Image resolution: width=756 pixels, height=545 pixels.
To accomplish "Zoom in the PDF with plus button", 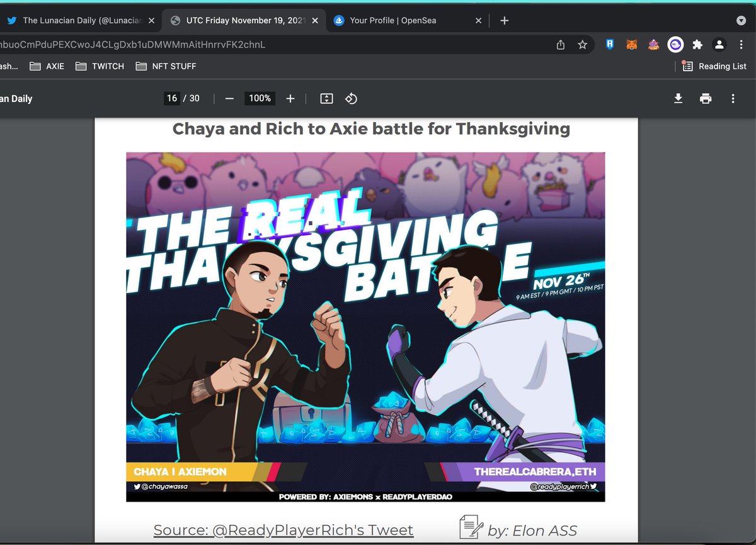I will point(290,98).
